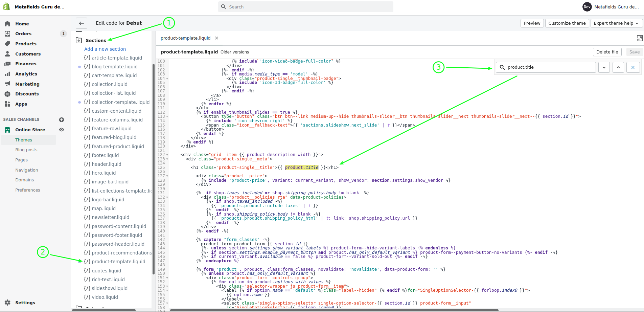Screen dimensions: 644x312
Task: Open the Apps grid icon
Action: tap(7, 104)
